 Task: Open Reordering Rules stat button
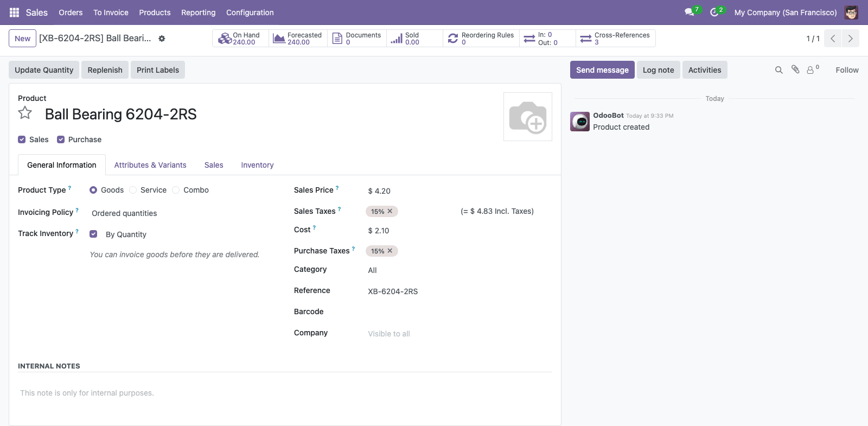coord(481,39)
